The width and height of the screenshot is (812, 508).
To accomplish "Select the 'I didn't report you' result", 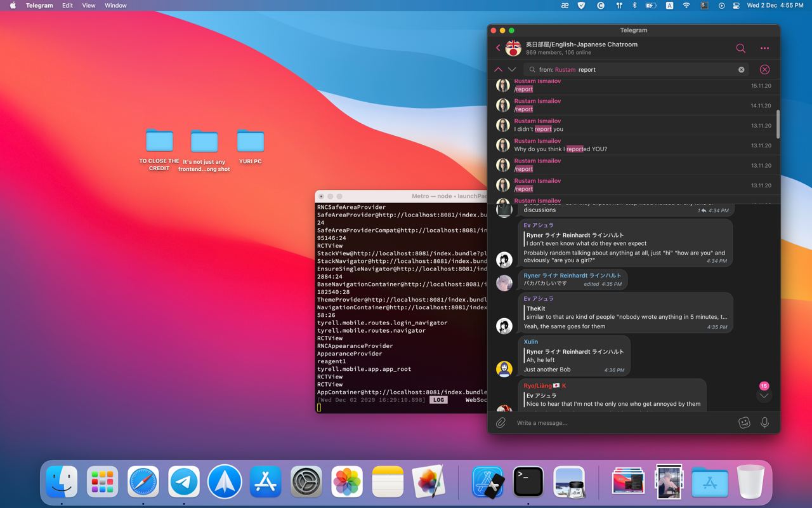I will 634,125.
